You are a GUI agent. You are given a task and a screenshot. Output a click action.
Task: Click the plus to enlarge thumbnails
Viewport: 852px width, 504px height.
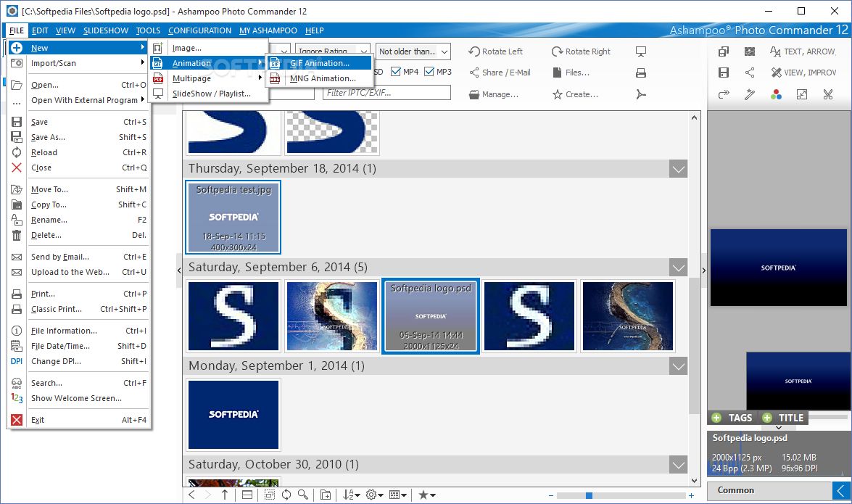pos(691,495)
